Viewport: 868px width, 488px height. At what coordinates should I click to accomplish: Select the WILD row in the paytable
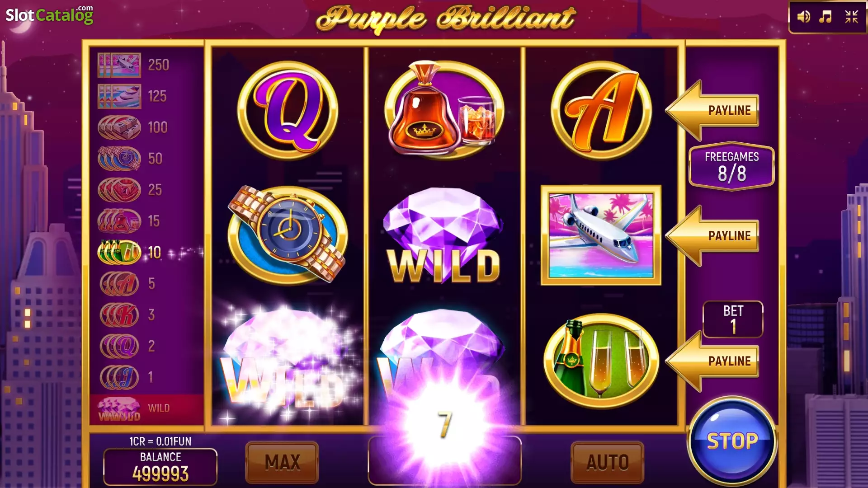tap(146, 408)
